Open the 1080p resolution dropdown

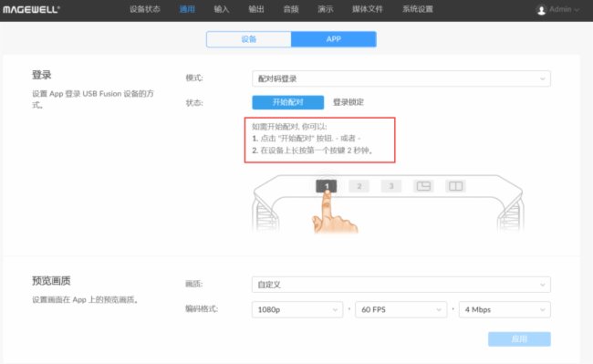pyautogui.click(x=297, y=309)
